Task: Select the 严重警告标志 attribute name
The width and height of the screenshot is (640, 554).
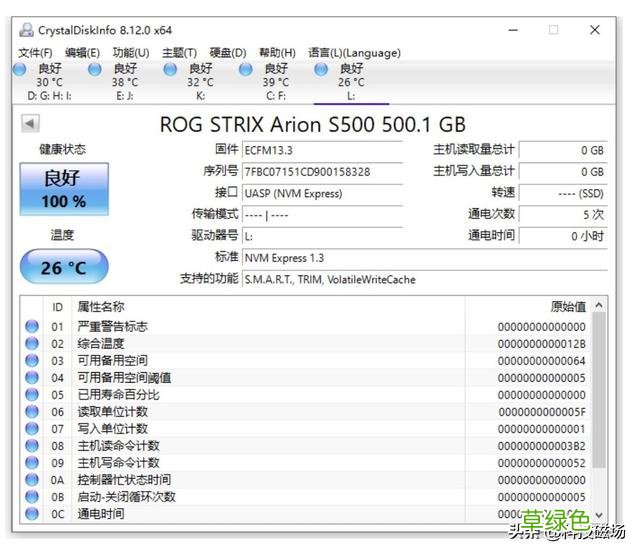Action: (113, 327)
